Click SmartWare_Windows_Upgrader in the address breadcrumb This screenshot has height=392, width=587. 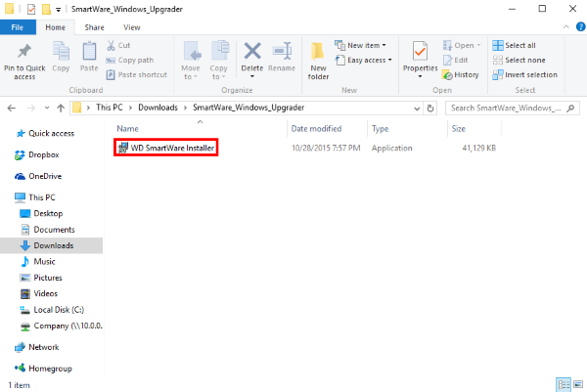click(x=248, y=108)
